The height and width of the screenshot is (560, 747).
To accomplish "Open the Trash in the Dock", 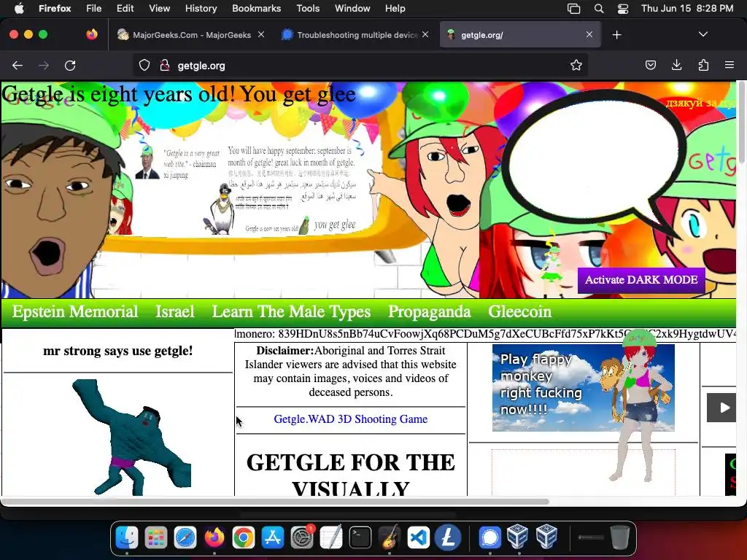I will (x=619, y=538).
